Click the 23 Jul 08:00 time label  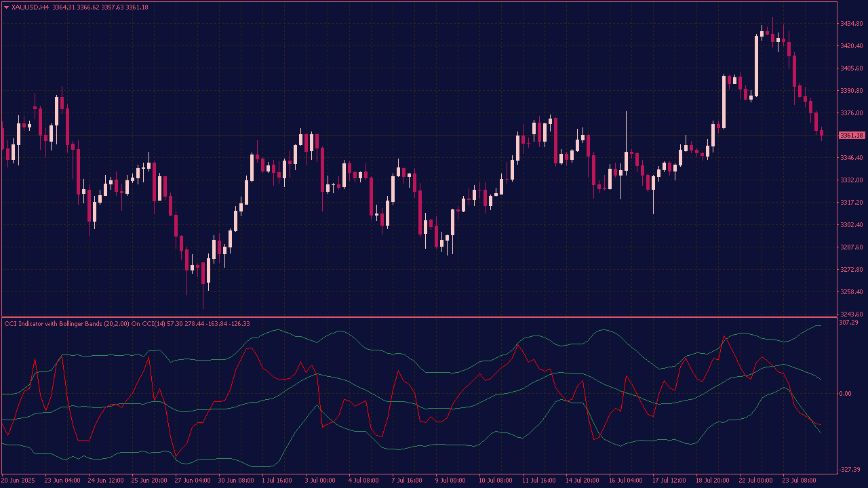pyautogui.click(x=800, y=480)
